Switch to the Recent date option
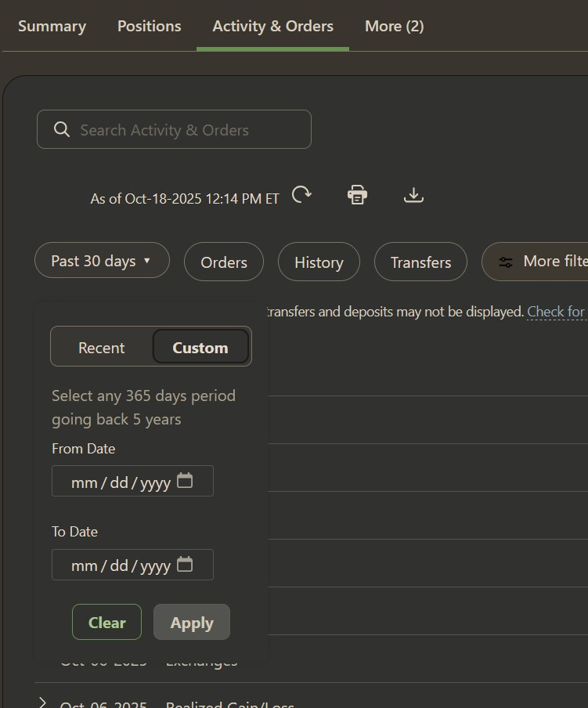 click(102, 348)
